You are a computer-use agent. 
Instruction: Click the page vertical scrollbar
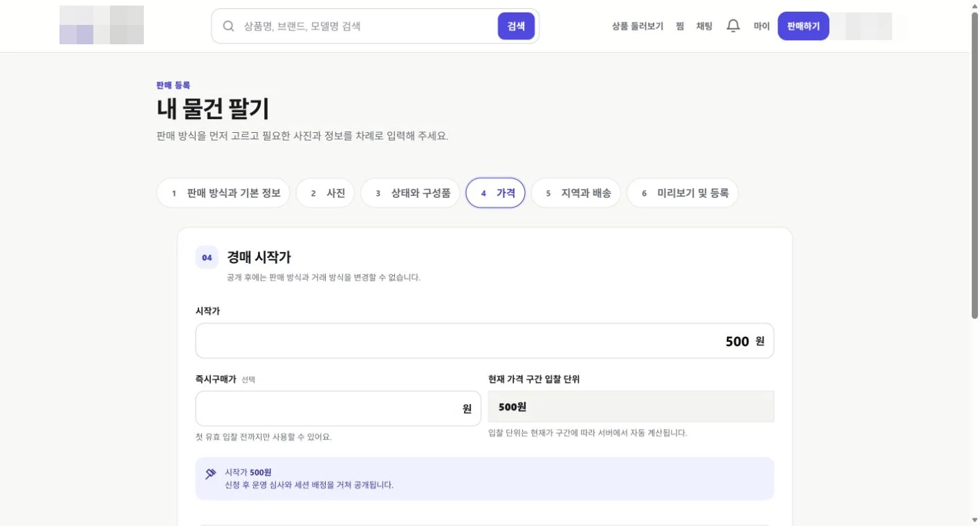[974, 166]
